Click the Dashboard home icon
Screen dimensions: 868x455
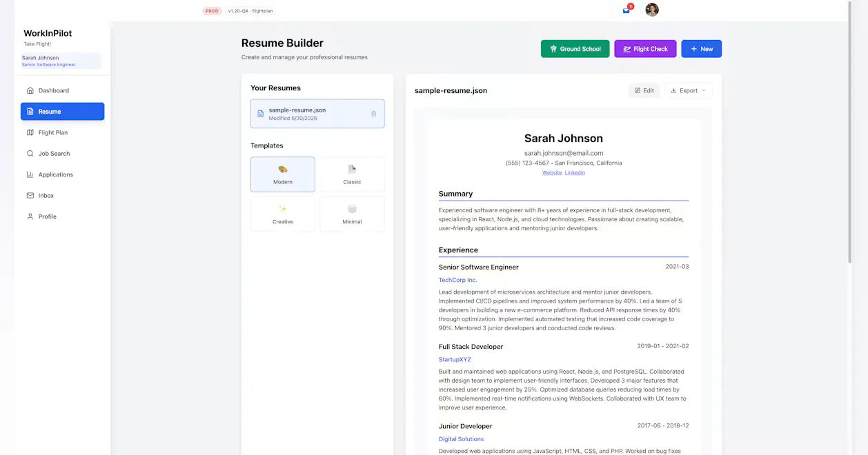30,90
